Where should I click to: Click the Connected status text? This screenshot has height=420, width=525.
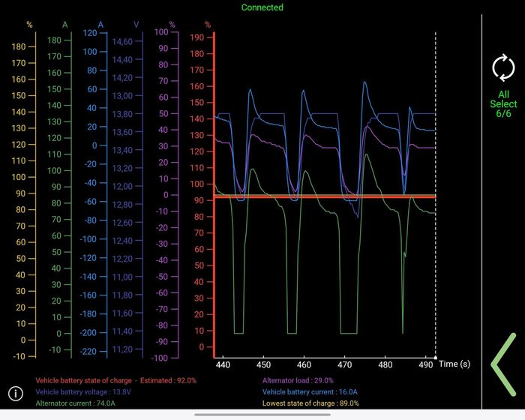[x=262, y=7]
